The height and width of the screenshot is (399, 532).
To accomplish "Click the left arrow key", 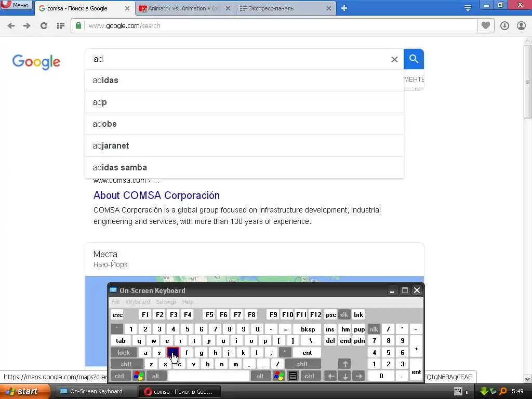I will coord(331,376).
